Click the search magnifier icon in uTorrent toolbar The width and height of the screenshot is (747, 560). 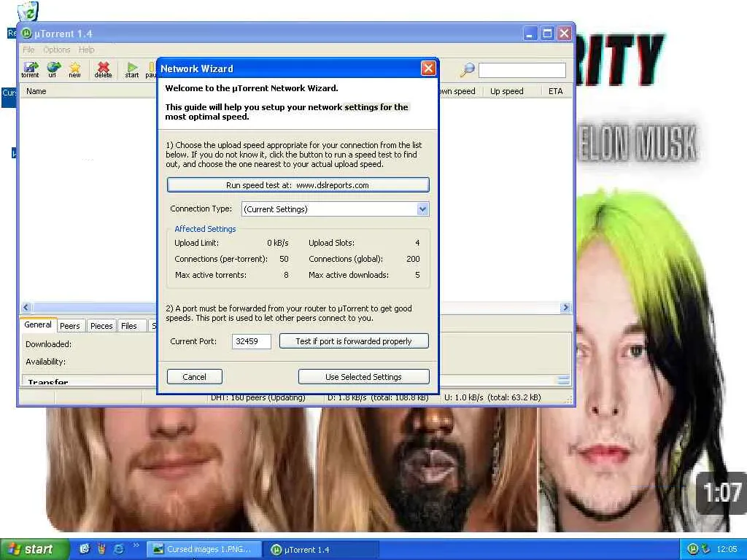click(468, 70)
